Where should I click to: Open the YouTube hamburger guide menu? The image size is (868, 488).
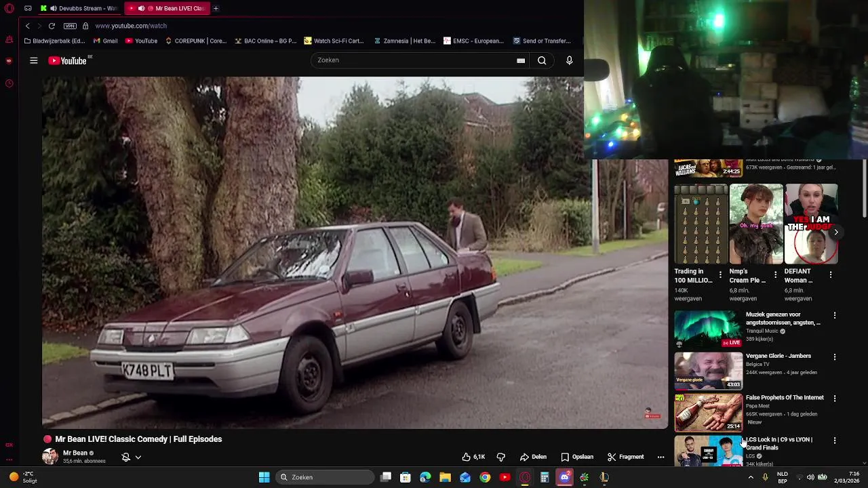tap(33, 60)
